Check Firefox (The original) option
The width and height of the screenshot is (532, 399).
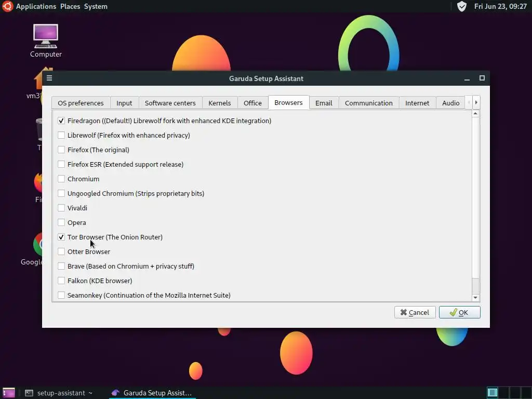click(x=61, y=150)
